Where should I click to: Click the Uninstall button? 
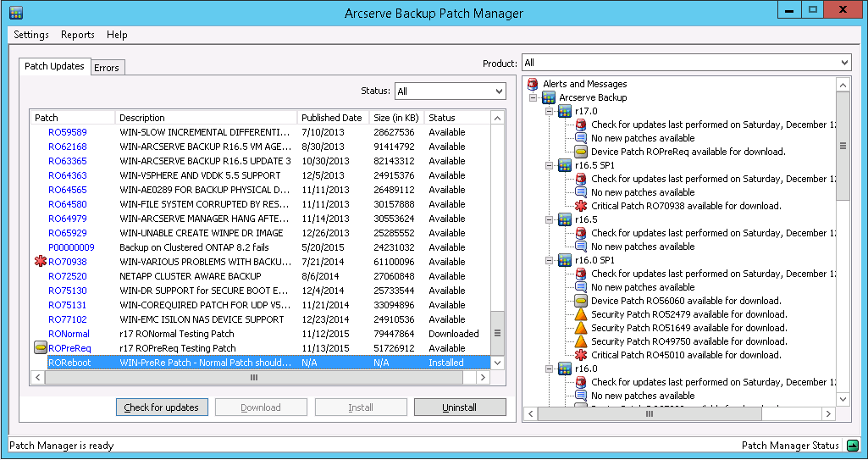click(x=459, y=407)
